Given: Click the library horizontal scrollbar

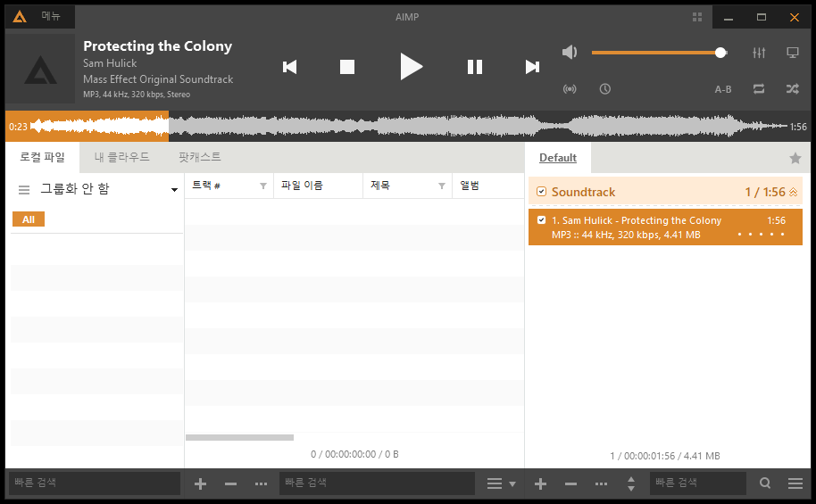Looking at the screenshot, I should pyautogui.click(x=239, y=437).
